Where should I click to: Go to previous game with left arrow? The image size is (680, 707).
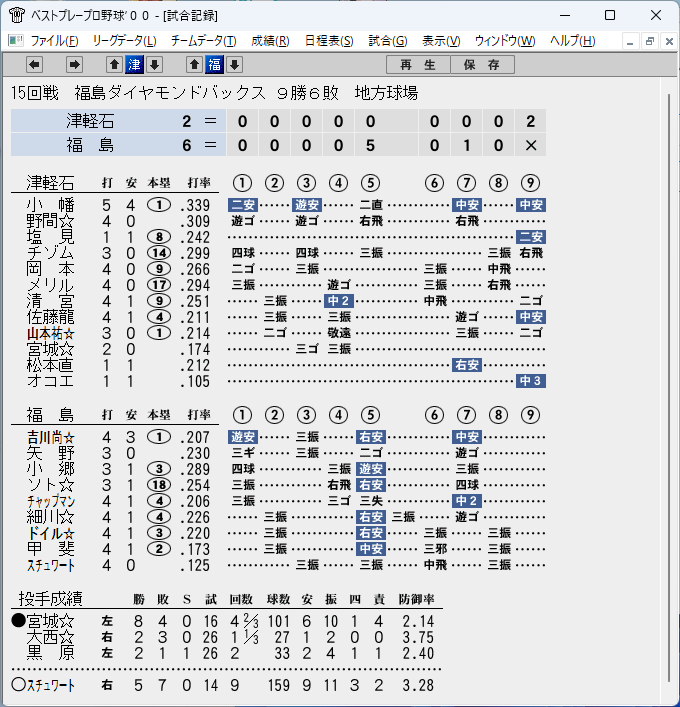pos(34,64)
